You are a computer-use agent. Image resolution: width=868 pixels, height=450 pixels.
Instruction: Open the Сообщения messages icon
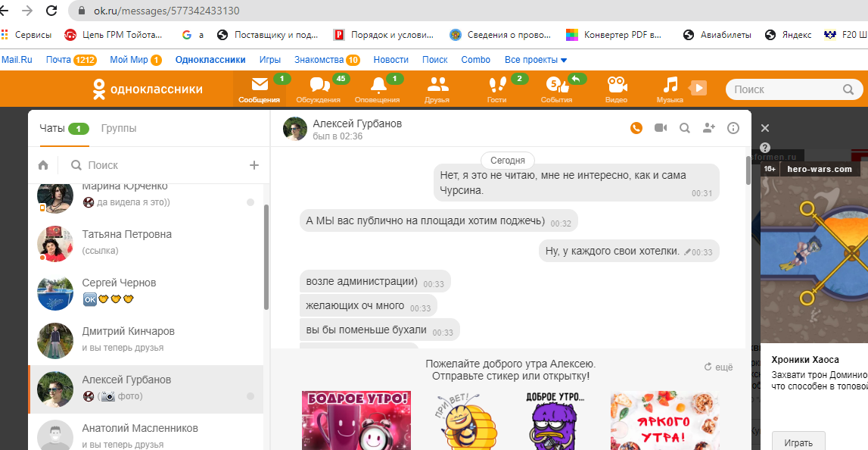point(260,89)
